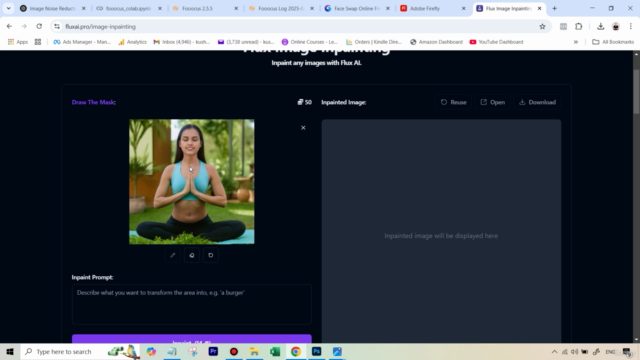
Task: Open Chrome three-dot menu
Action: [x=631, y=27]
